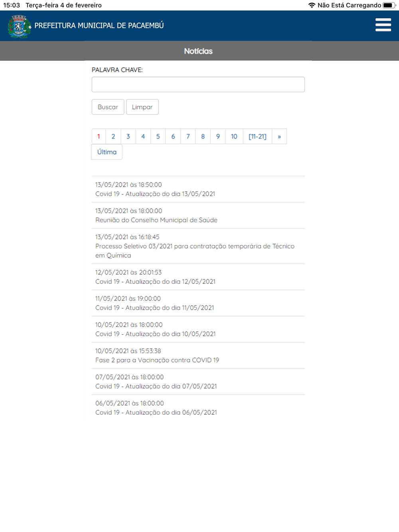
Task: Open Reunião do Conselho Municipal de Saúde
Action: coord(156,220)
